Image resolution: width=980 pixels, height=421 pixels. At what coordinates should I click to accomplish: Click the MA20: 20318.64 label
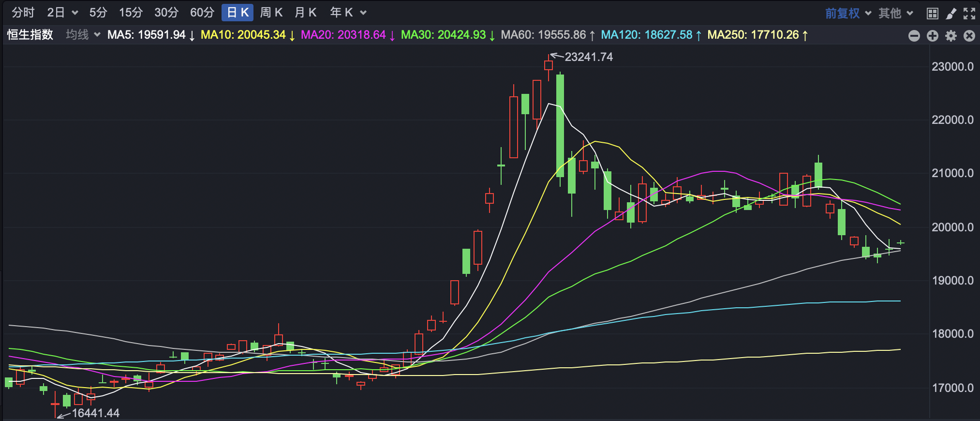pos(348,35)
